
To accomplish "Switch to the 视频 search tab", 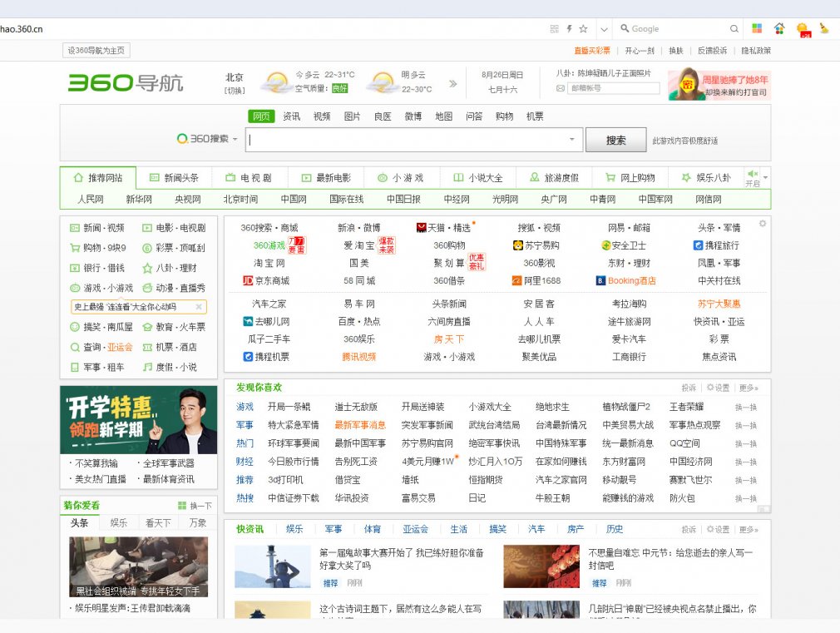I will coord(322,116).
